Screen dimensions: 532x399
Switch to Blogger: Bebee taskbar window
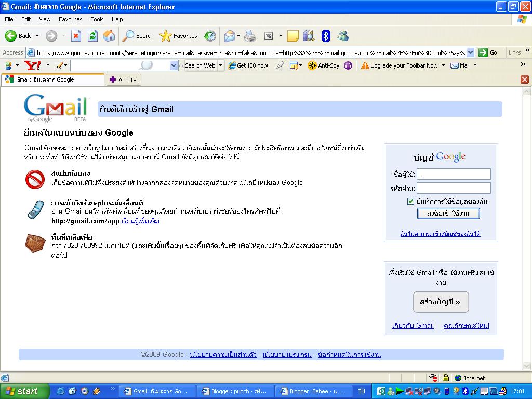[312, 391]
